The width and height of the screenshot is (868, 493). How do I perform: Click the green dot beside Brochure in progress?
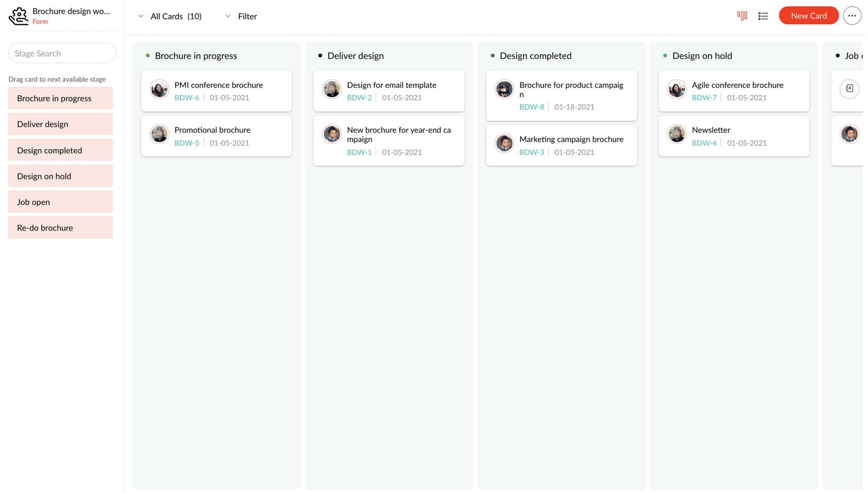coord(148,56)
